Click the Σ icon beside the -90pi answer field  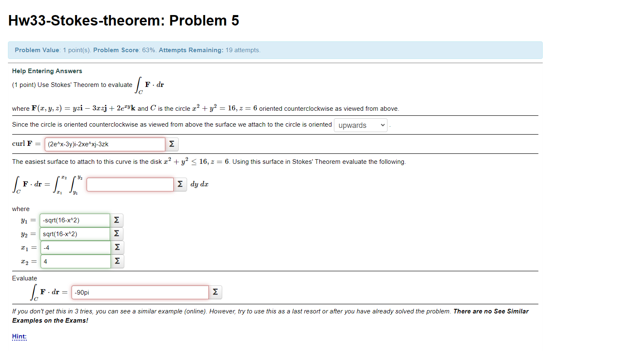click(x=215, y=292)
